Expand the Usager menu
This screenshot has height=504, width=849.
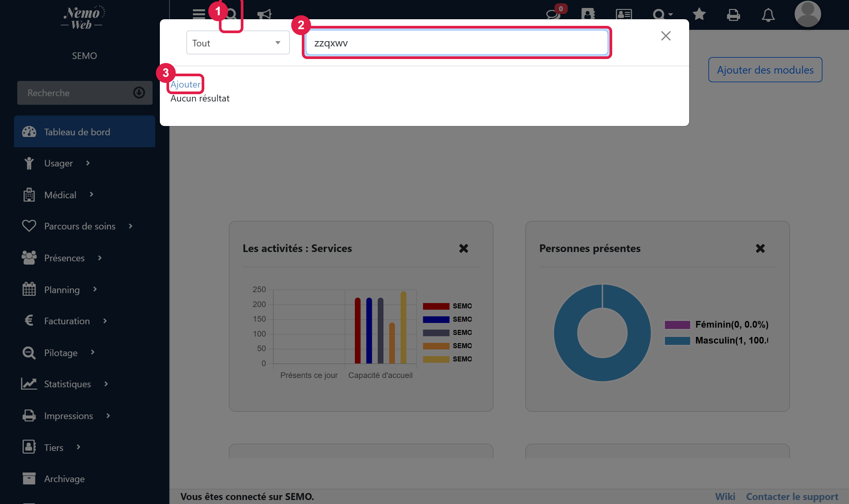point(58,163)
